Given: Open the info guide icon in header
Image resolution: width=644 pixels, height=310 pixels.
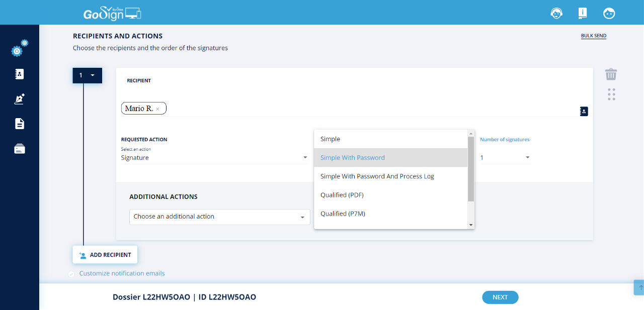Looking at the screenshot, I should coord(583,13).
